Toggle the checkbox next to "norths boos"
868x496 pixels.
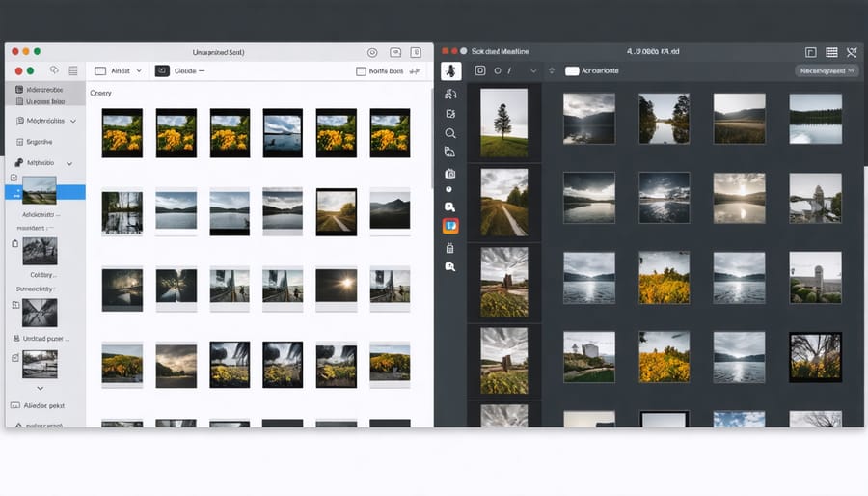tap(361, 71)
